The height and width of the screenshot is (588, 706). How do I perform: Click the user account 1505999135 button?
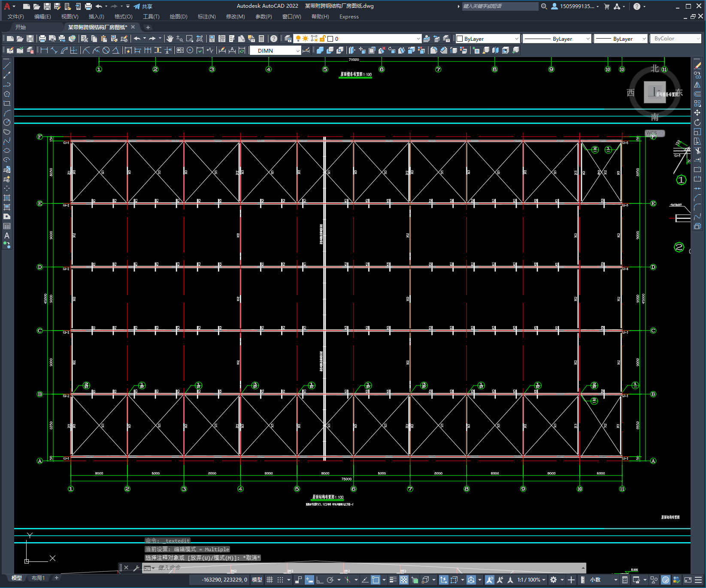(x=575, y=6)
